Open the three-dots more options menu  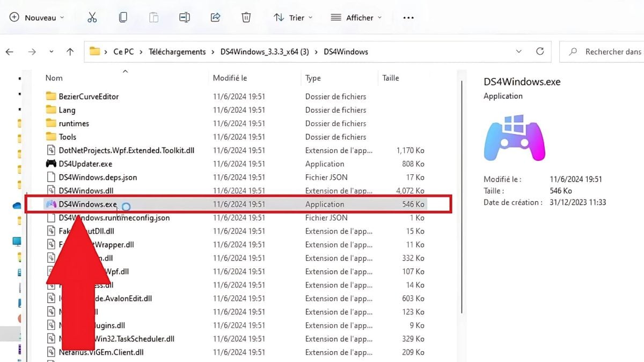point(408,18)
